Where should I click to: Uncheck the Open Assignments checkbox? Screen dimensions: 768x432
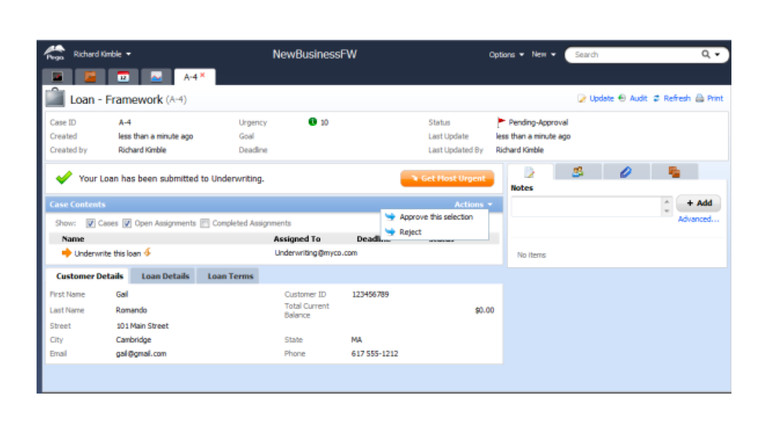tap(127, 223)
